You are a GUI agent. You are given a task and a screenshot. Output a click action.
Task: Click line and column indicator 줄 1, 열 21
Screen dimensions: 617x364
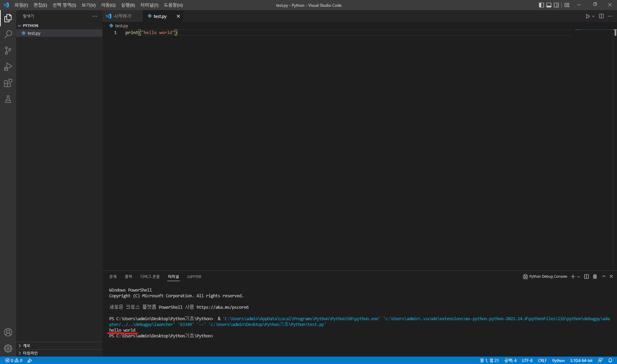click(489, 360)
